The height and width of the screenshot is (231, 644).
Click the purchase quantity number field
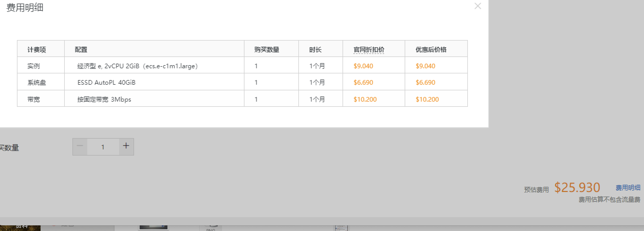point(103,147)
